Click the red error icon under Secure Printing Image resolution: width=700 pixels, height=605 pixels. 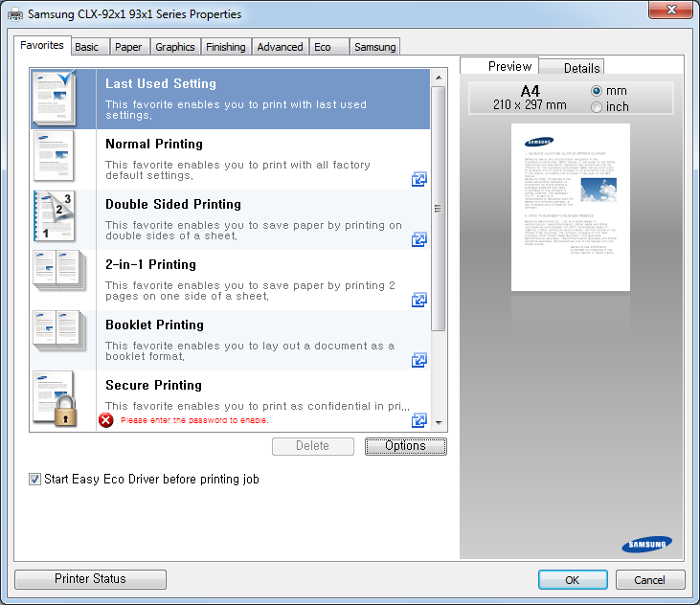pyautogui.click(x=105, y=420)
